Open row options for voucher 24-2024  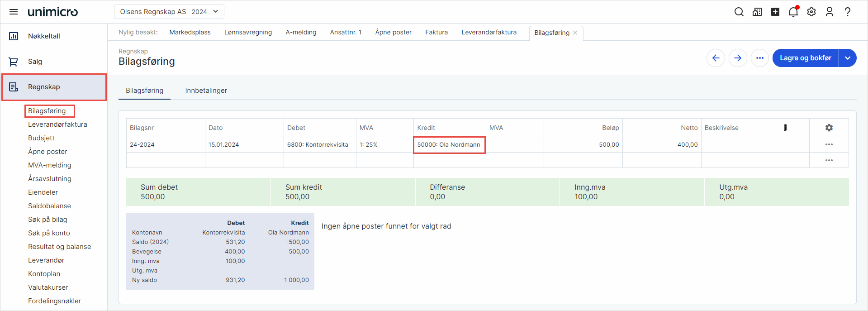coord(829,144)
